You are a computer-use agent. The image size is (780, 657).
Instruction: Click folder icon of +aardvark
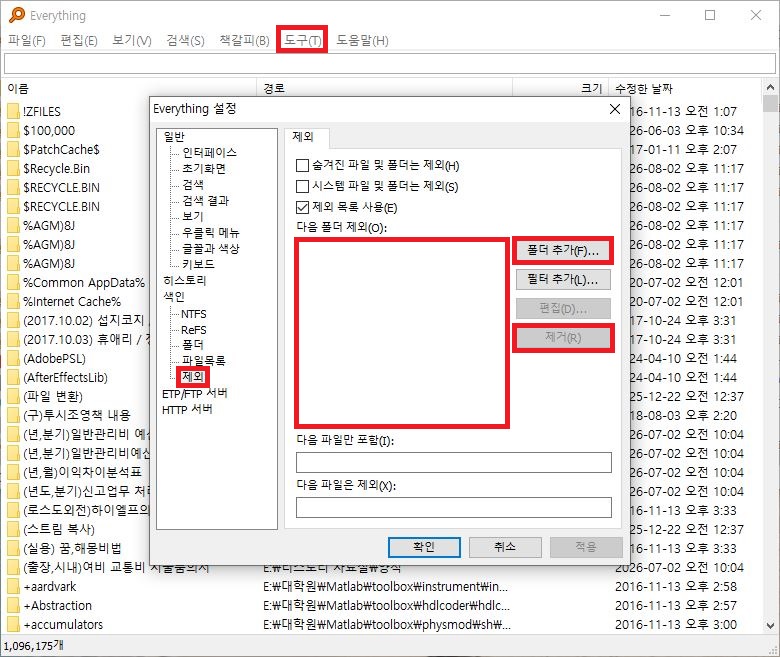coord(13,586)
